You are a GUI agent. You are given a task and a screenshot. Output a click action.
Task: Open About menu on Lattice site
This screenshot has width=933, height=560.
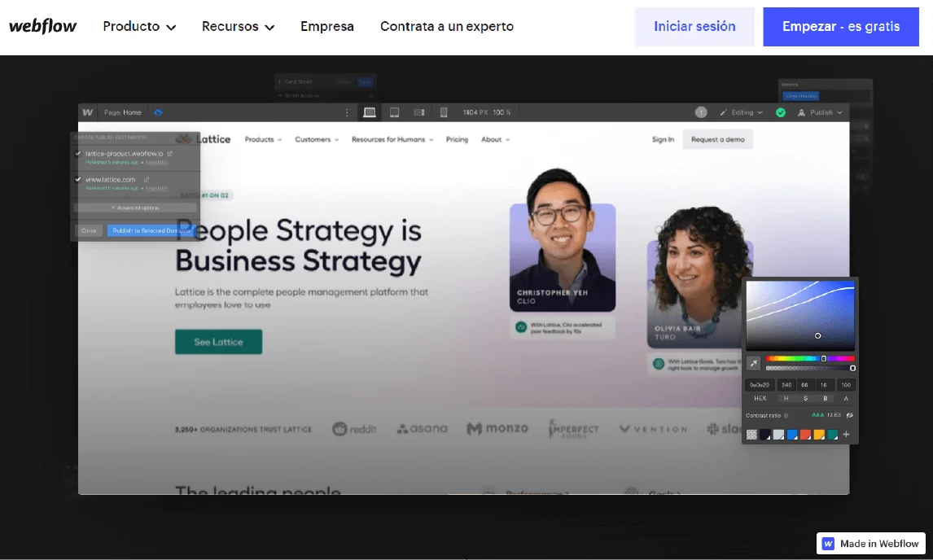(x=495, y=139)
